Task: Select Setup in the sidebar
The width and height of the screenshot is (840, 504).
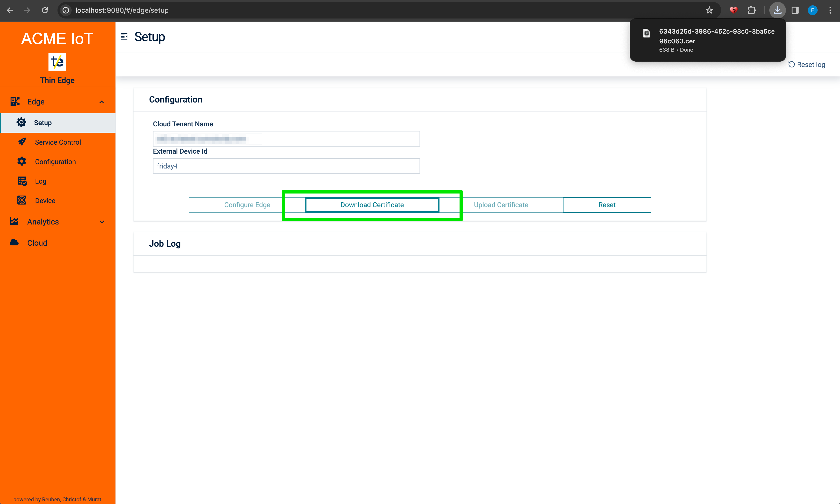Action: pos(43,123)
